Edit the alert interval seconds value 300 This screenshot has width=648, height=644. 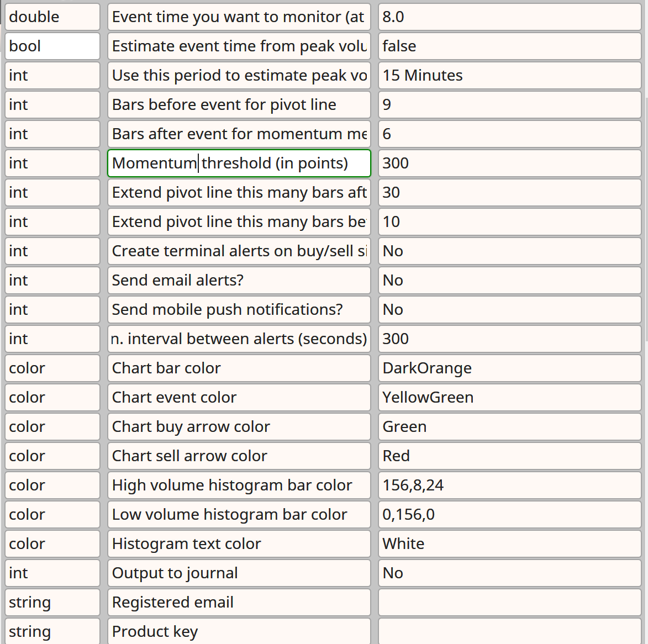tap(509, 339)
